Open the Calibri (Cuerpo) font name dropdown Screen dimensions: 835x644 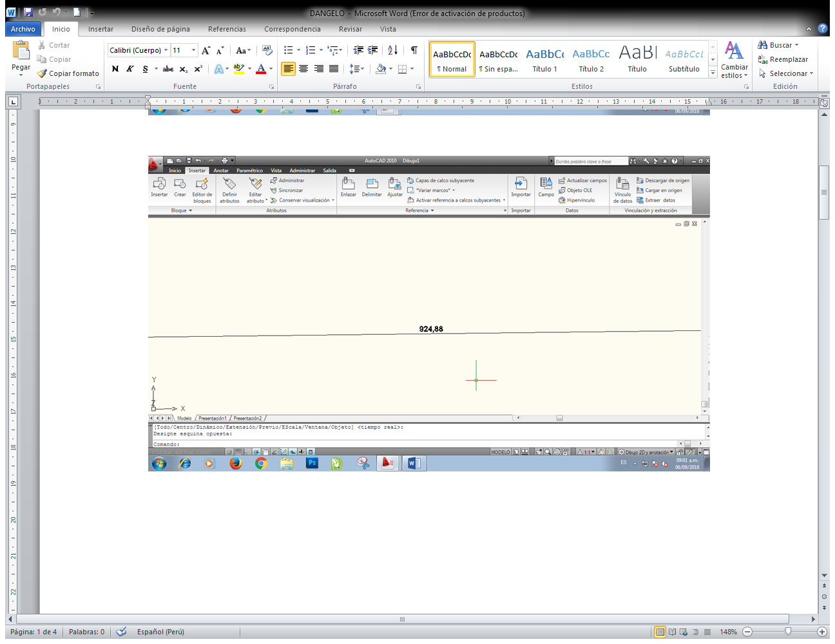[x=166, y=50]
